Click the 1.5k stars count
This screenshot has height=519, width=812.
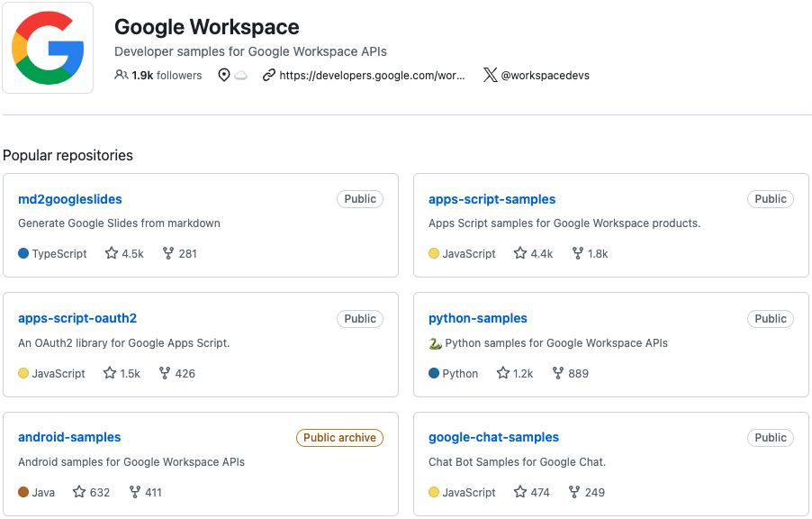tap(130, 373)
